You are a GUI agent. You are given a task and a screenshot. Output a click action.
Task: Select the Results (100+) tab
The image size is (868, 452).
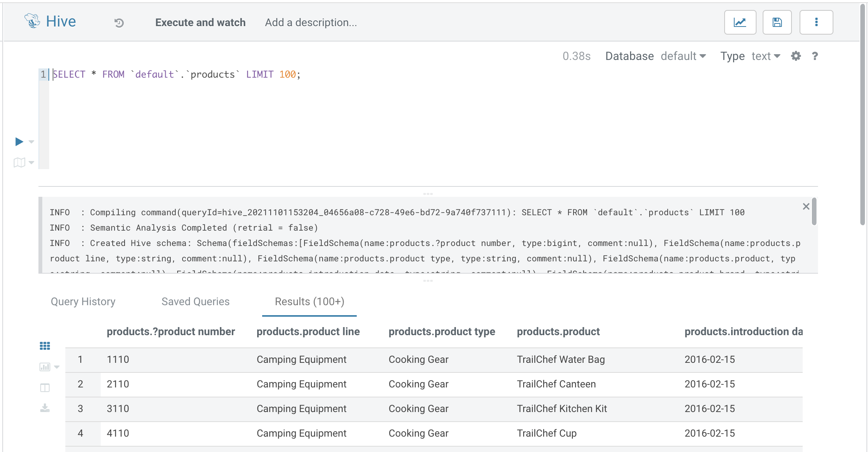pyautogui.click(x=309, y=302)
